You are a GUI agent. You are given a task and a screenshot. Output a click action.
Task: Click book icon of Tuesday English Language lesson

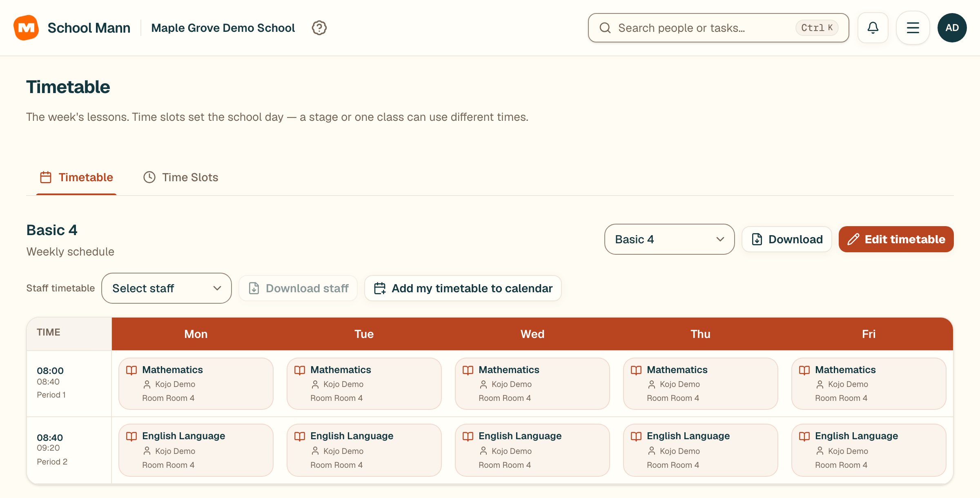(x=300, y=436)
